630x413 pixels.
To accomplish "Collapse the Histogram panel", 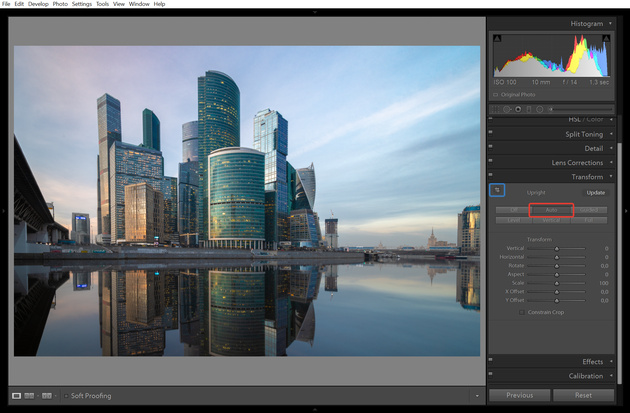I will pyautogui.click(x=610, y=23).
